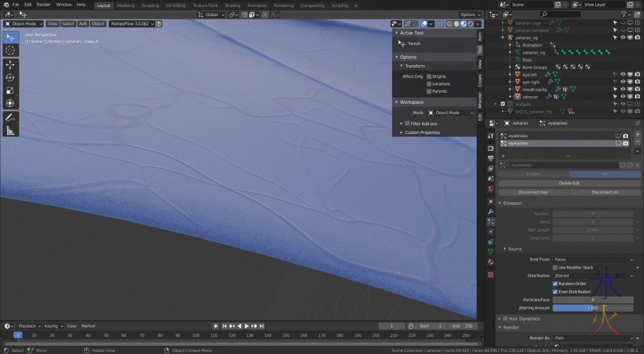Viewport: 644px width, 354px height.
Task: Select the Annotate pencil tool
Action: pos(10,117)
